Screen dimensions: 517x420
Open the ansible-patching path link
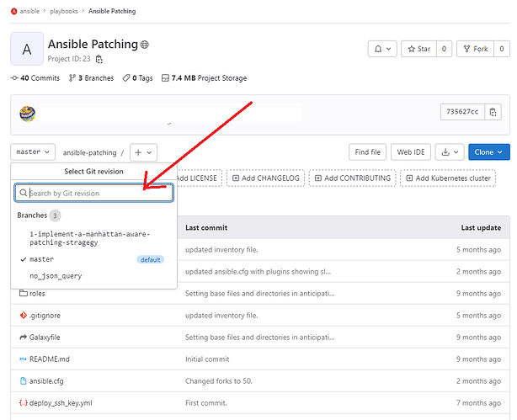tap(90, 152)
